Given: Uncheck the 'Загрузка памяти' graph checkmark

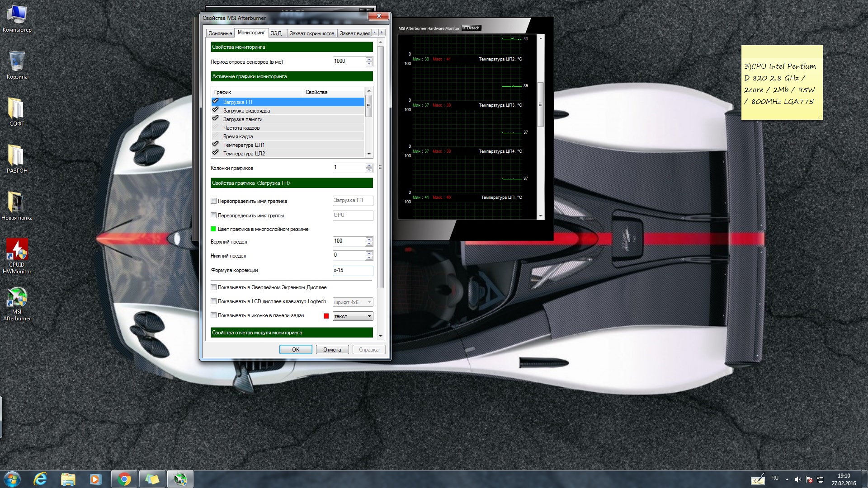Looking at the screenshot, I should [x=216, y=119].
